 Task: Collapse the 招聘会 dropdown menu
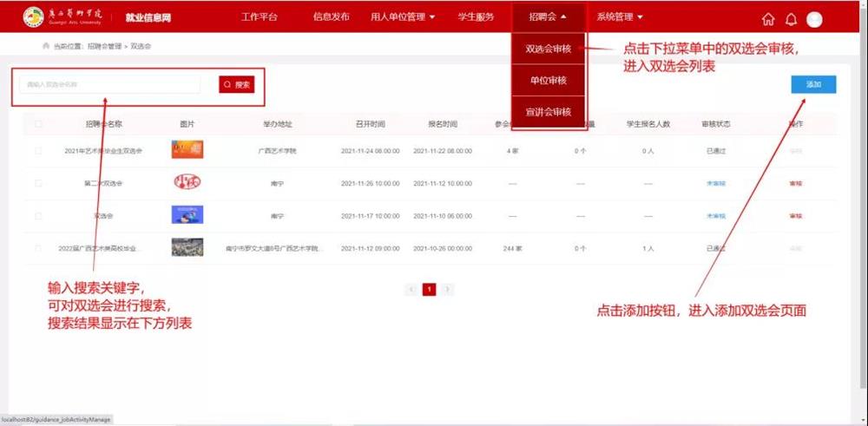548,16
